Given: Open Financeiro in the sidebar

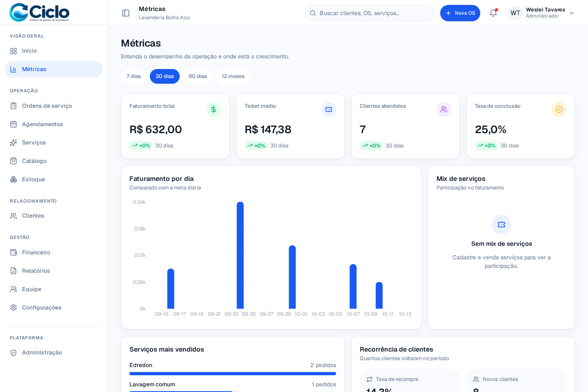Looking at the screenshot, I should click(x=53, y=253).
